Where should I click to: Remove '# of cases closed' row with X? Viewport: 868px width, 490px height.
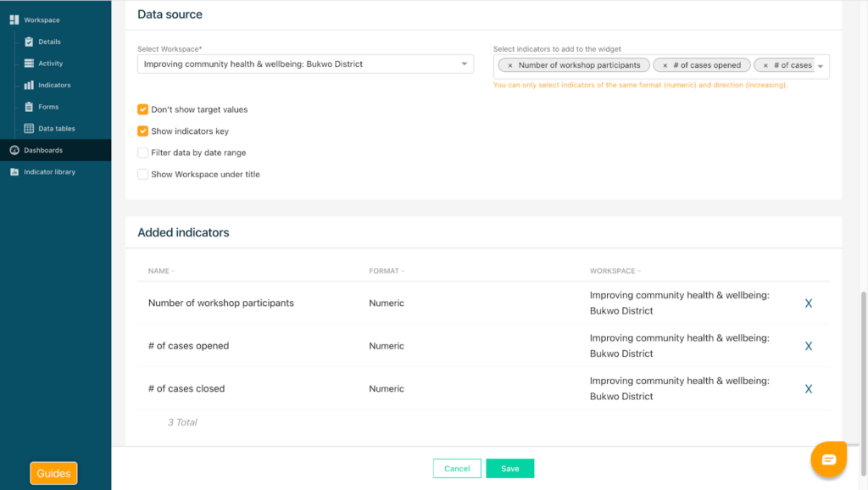click(x=808, y=389)
